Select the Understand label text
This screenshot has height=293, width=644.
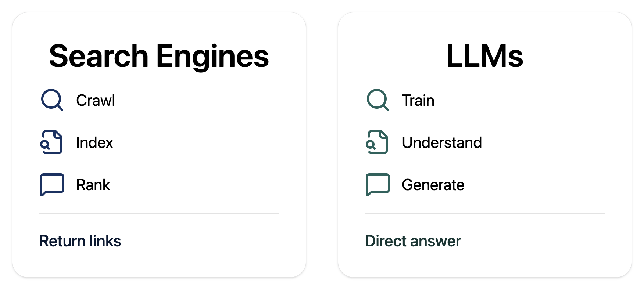[x=441, y=142]
